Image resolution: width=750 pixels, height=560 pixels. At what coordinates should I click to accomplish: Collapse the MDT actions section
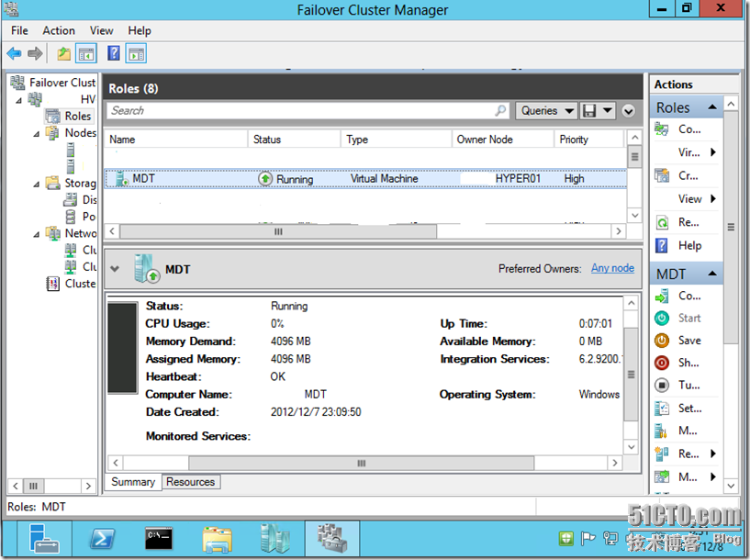tap(712, 274)
